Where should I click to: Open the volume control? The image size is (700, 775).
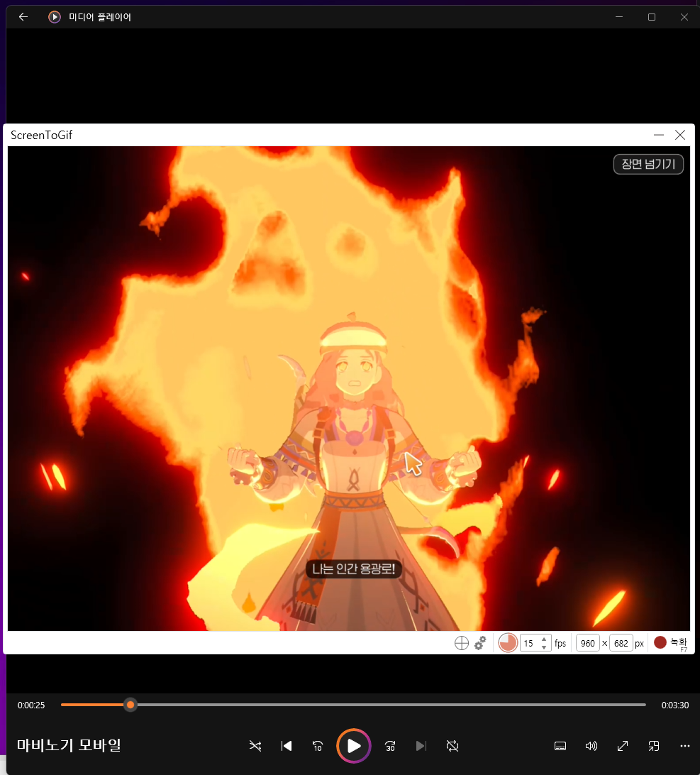point(591,746)
